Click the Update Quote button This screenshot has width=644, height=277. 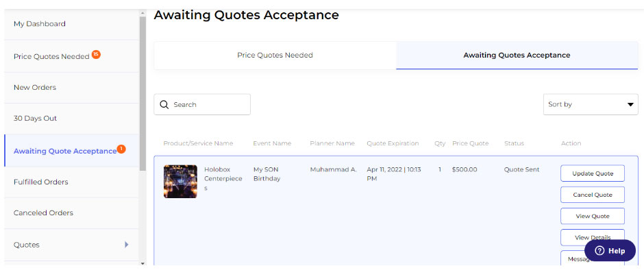click(x=592, y=173)
